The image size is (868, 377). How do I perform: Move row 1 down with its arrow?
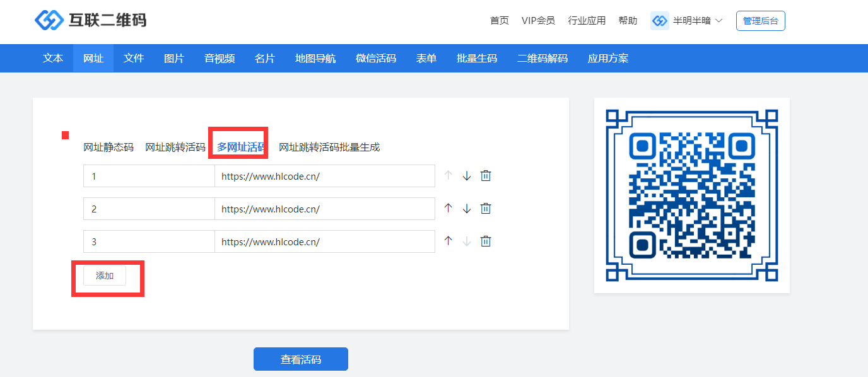click(467, 176)
